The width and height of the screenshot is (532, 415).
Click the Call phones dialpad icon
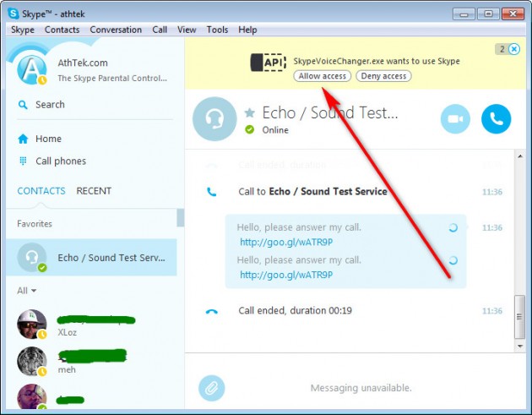(23, 161)
